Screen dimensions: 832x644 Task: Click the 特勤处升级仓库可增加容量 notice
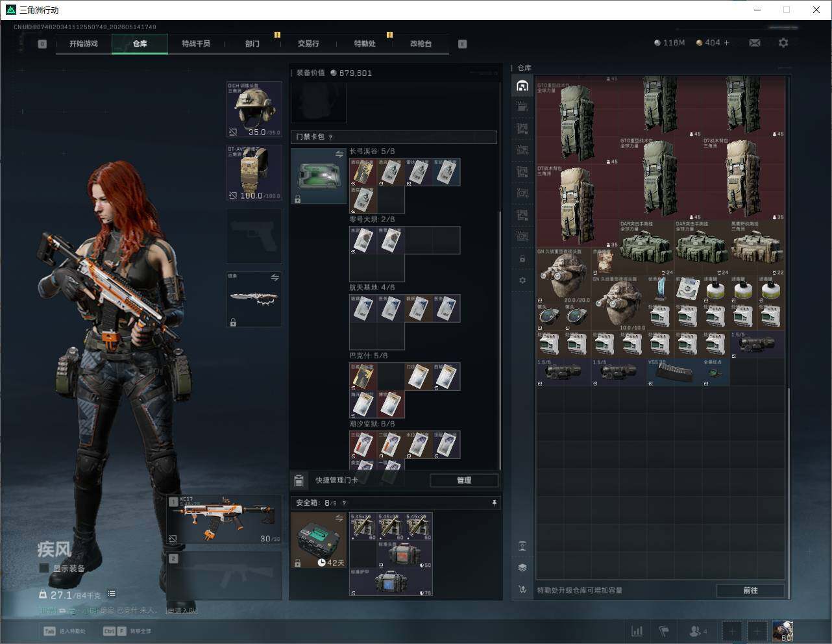pyautogui.click(x=580, y=590)
